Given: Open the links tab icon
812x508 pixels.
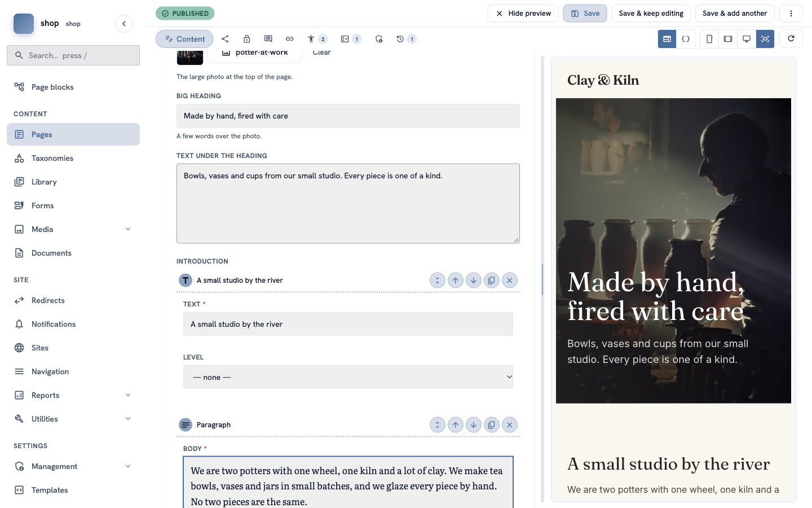Looking at the screenshot, I should (x=289, y=39).
